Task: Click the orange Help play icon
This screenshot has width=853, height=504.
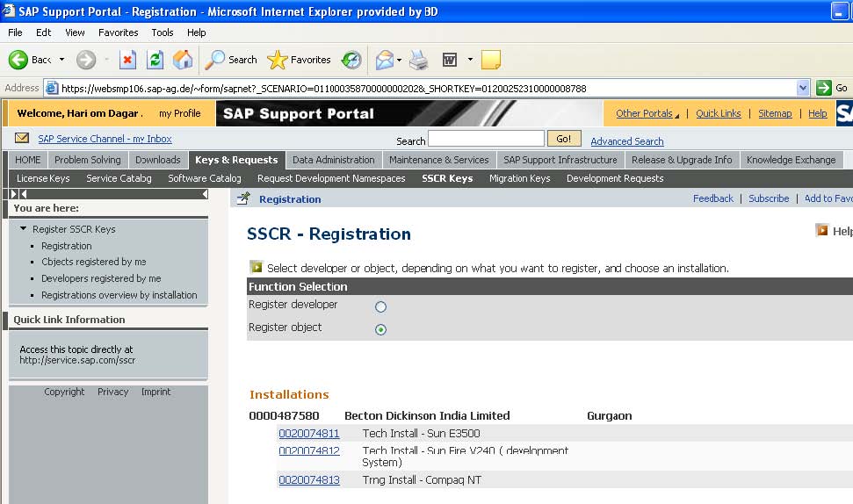Action: coord(821,231)
